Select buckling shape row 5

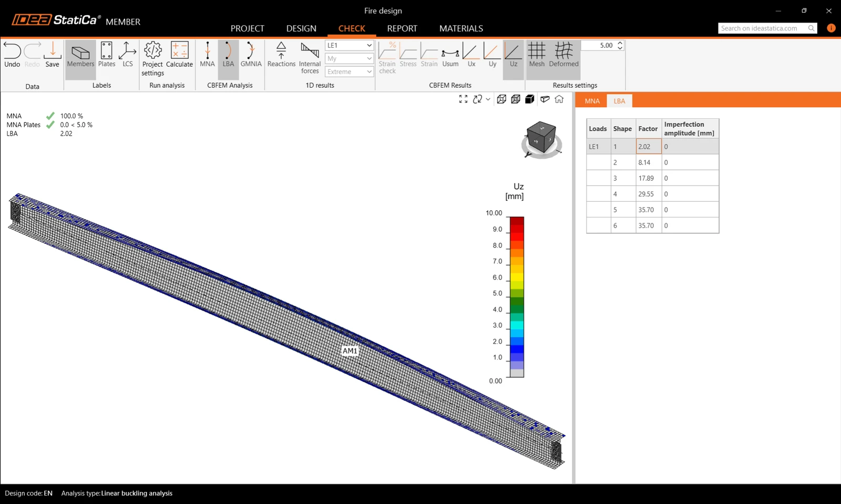point(652,210)
